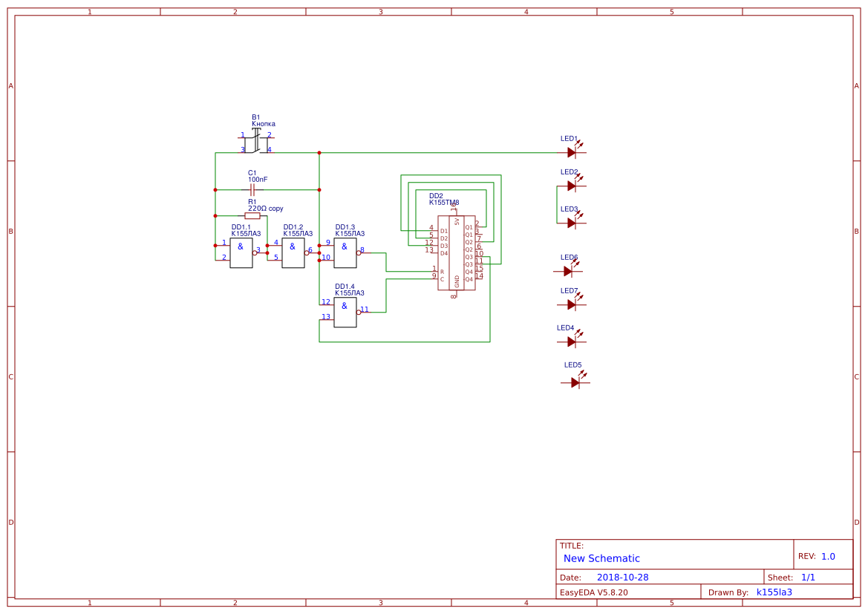Select the LED1 diode symbol

tap(572, 152)
